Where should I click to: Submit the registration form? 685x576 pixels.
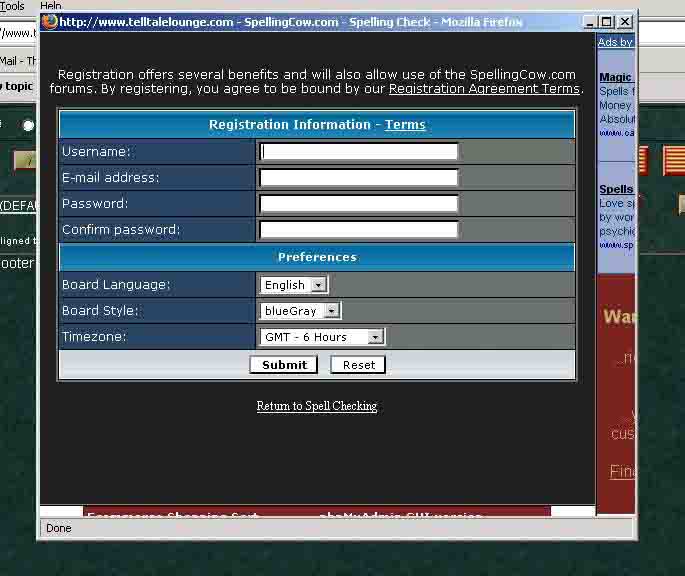(x=284, y=364)
